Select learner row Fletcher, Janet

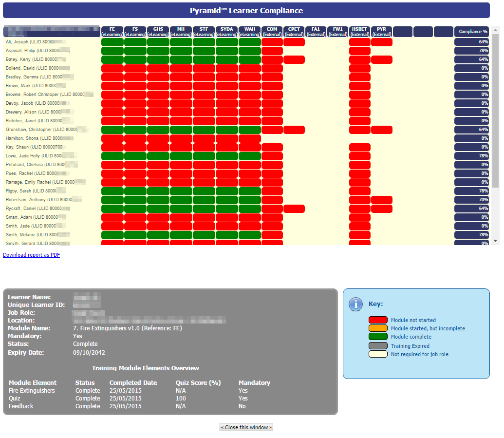pos(39,121)
